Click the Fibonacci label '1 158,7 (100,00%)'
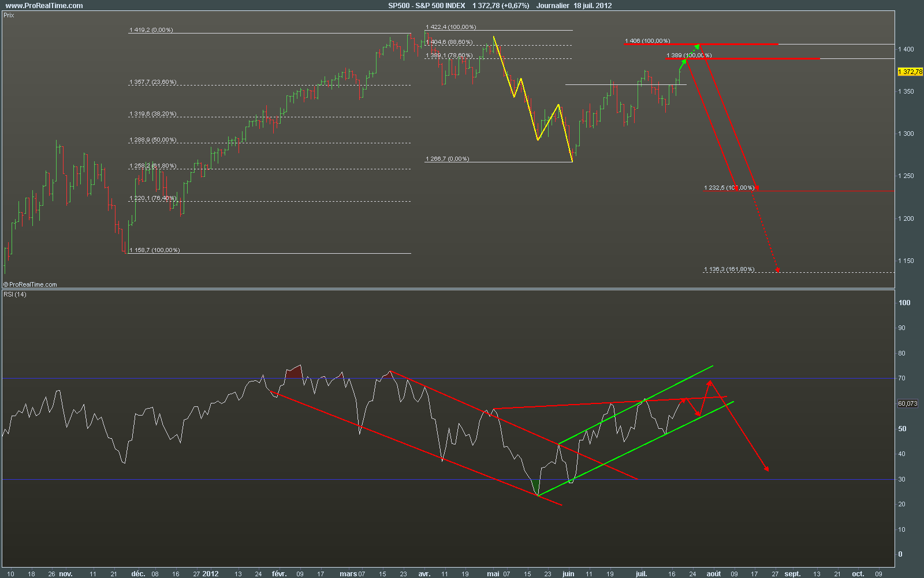 coord(155,250)
